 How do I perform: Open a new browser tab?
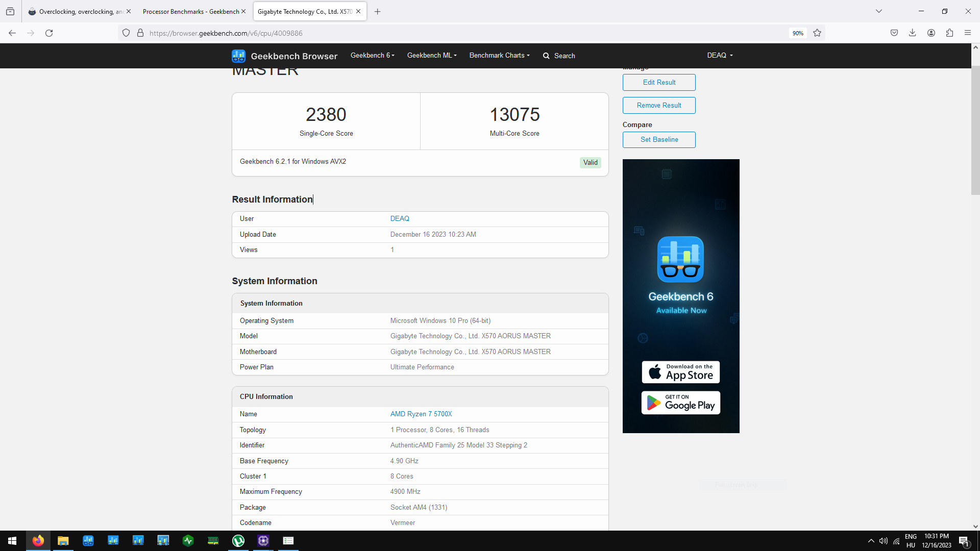point(378,11)
